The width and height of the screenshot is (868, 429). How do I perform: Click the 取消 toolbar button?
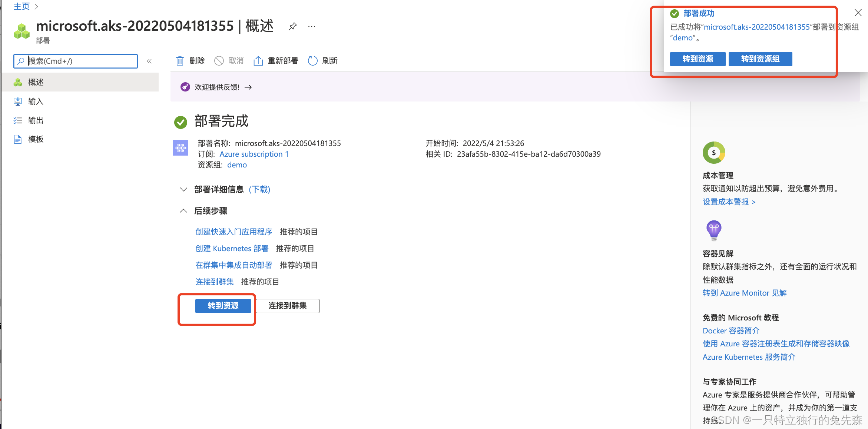229,61
